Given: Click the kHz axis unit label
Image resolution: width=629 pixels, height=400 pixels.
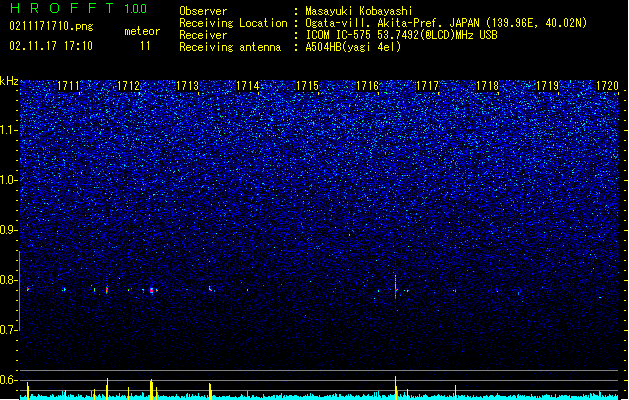Looking at the screenshot, I should pos(9,81).
